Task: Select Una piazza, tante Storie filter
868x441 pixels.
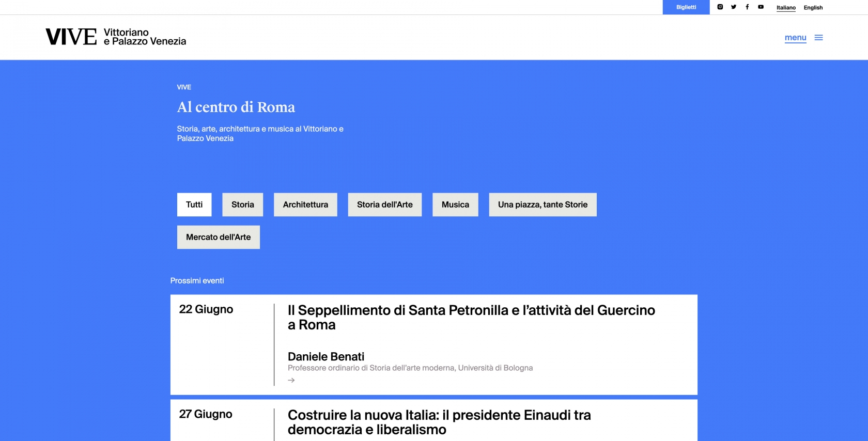Action: coord(543,204)
